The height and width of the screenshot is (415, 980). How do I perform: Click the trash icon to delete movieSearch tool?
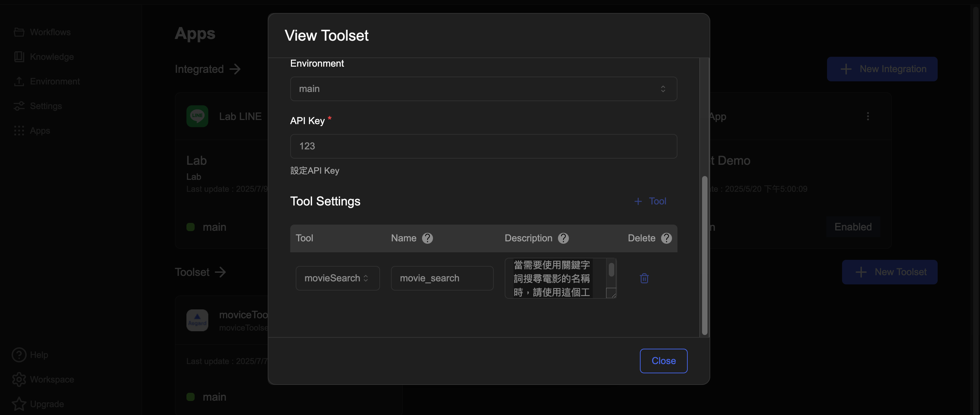click(x=644, y=278)
